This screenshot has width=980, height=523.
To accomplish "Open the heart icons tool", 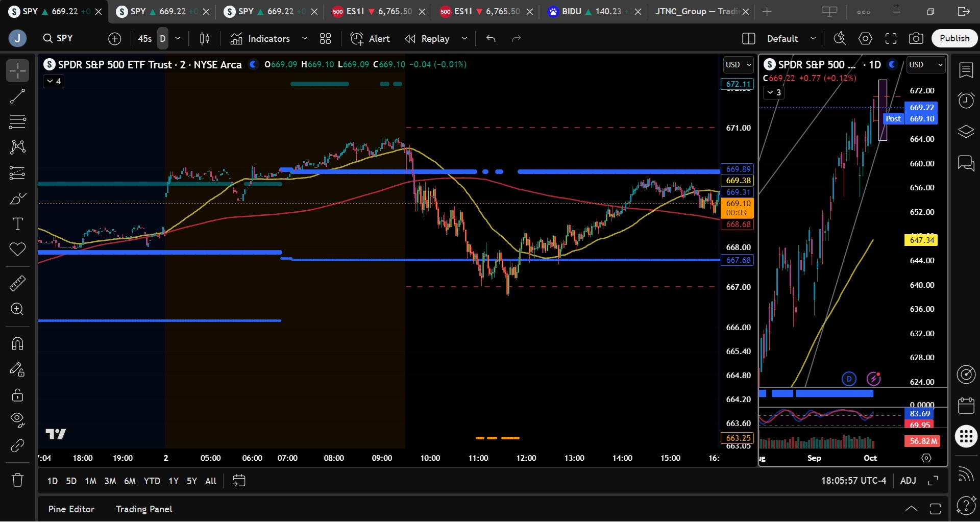I will pos(17,250).
